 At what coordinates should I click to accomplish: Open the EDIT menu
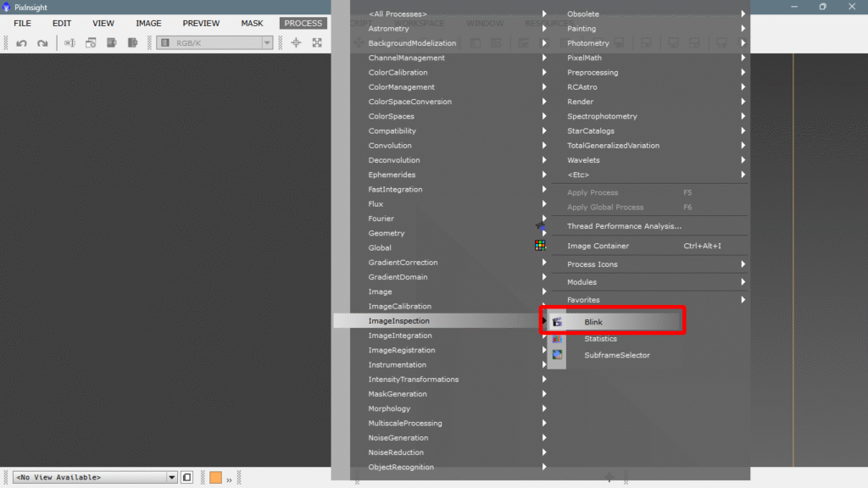[62, 23]
